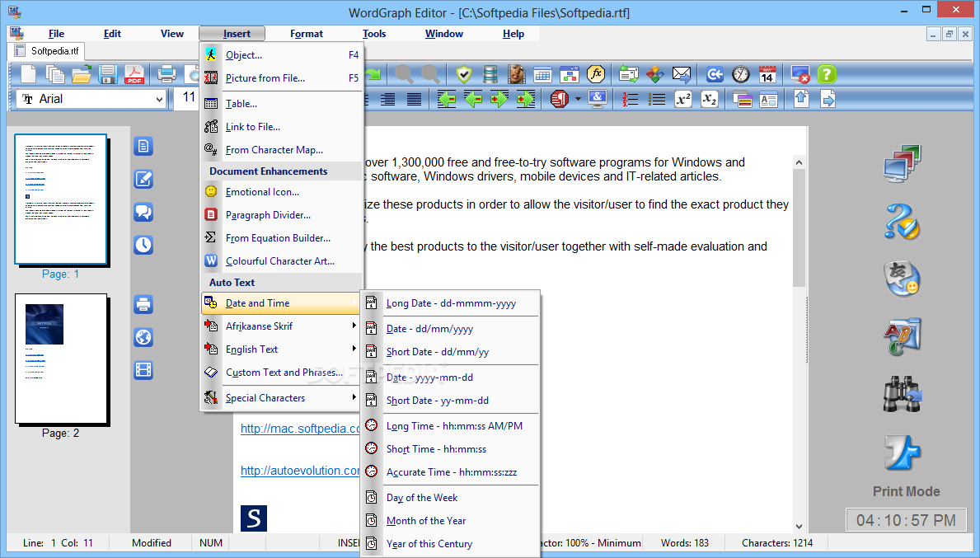Image resolution: width=980 pixels, height=558 pixels.
Task: Insert Year of this Century
Action: [x=451, y=544]
